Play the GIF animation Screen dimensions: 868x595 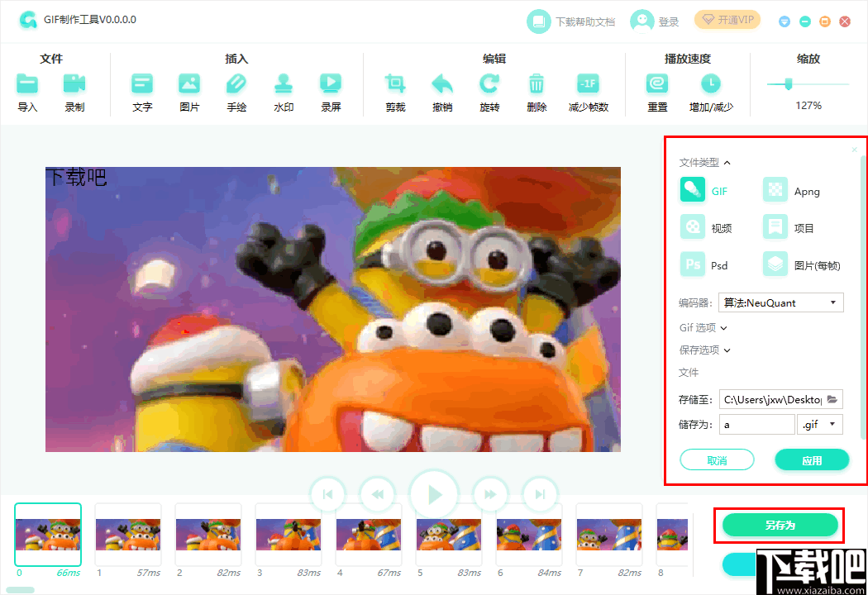pos(434,494)
